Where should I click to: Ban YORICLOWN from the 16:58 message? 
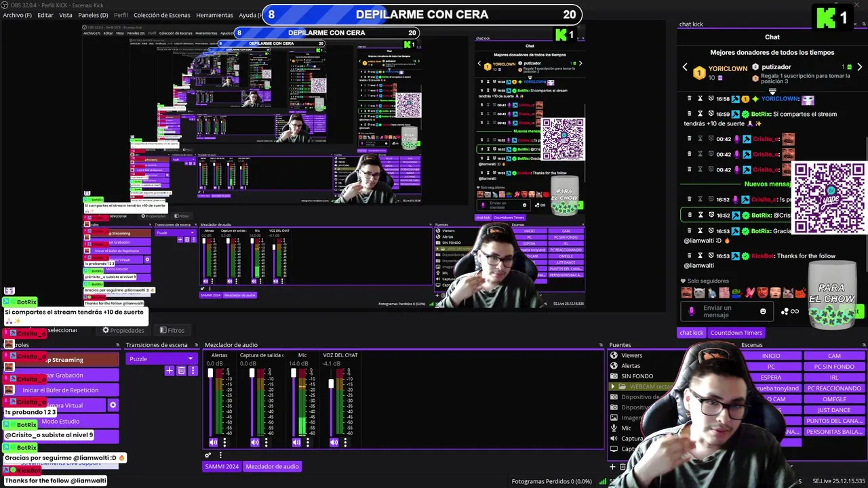(x=711, y=99)
